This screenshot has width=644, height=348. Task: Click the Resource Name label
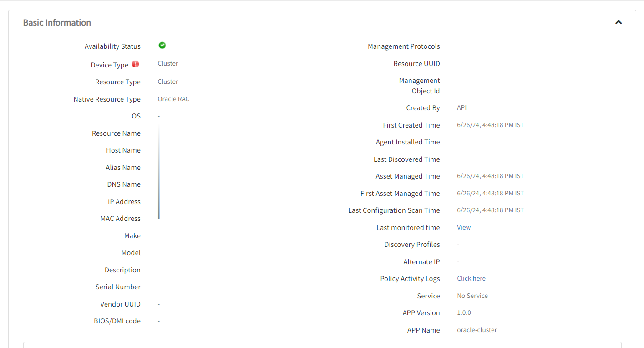(x=116, y=133)
